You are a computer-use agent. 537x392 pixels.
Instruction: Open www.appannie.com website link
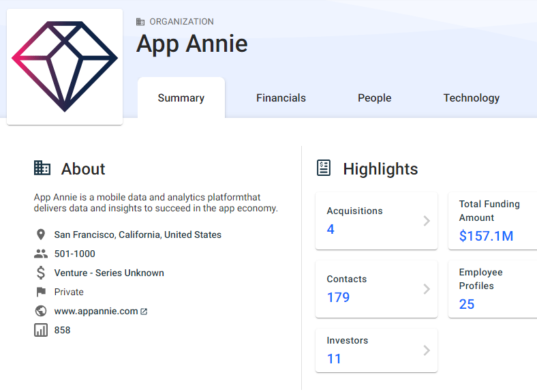click(x=96, y=311)
